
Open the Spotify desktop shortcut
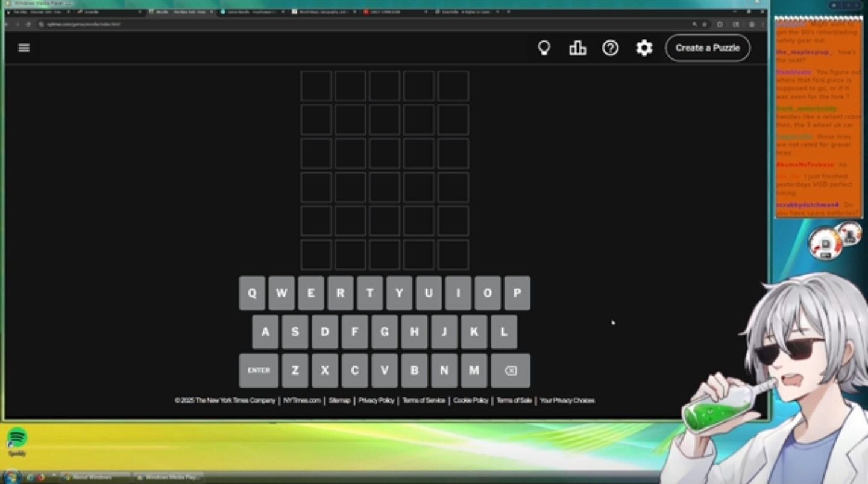point(17,438)
